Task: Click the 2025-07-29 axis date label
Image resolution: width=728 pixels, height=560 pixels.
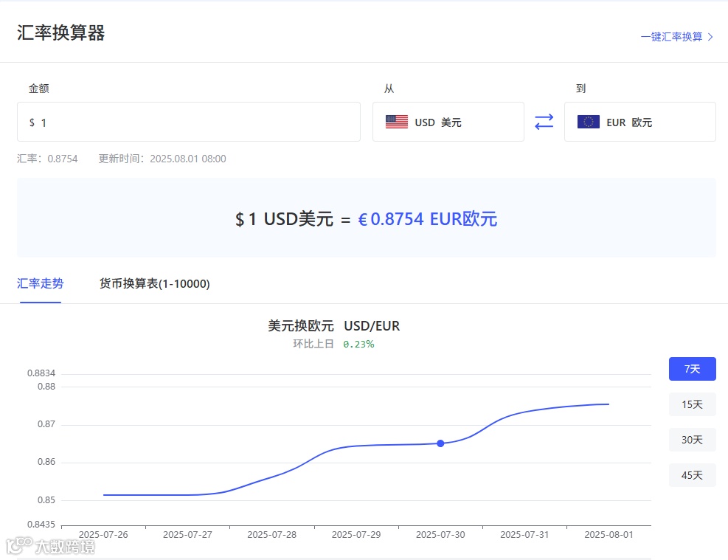Action: click(356, 534)
